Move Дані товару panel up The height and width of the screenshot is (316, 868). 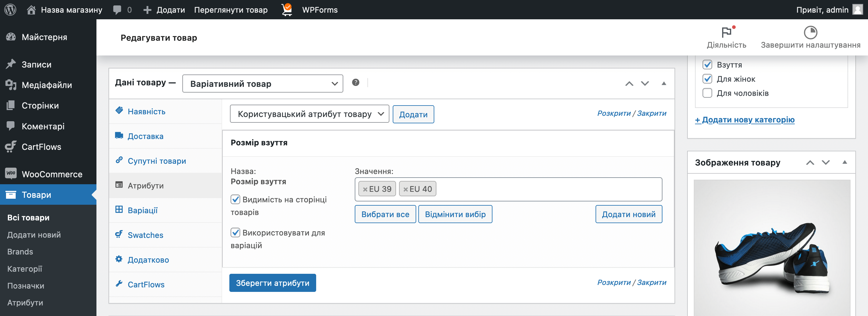coord(629,83)
